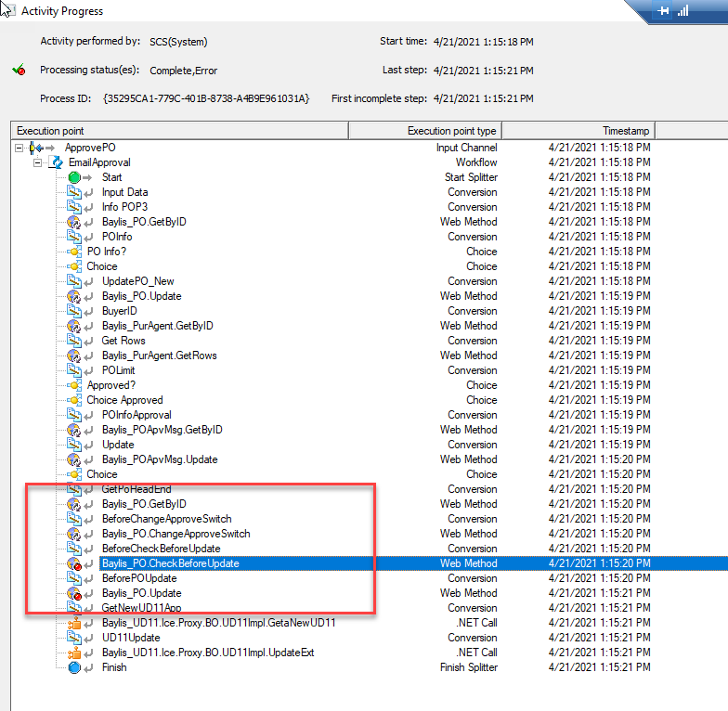The height and width of the screenshot is (711, 728).
Task: Click the pin icon in the title bar
Action: [663, 10]
